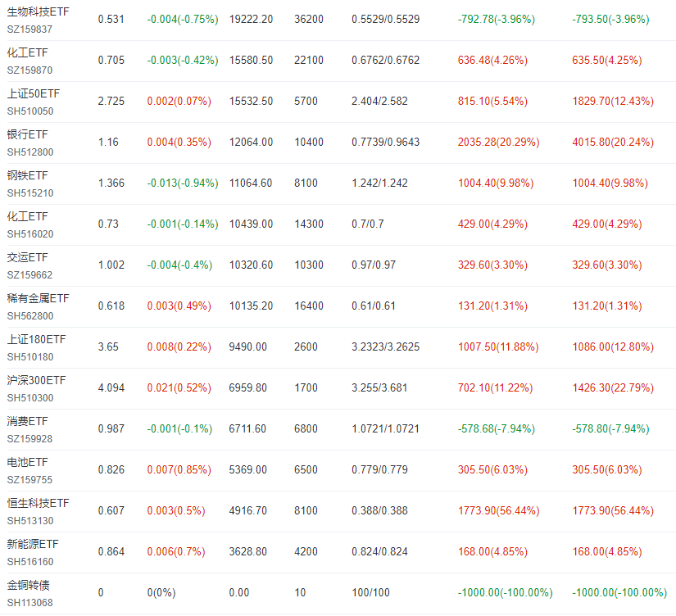Select market value 11064.60

251,183
